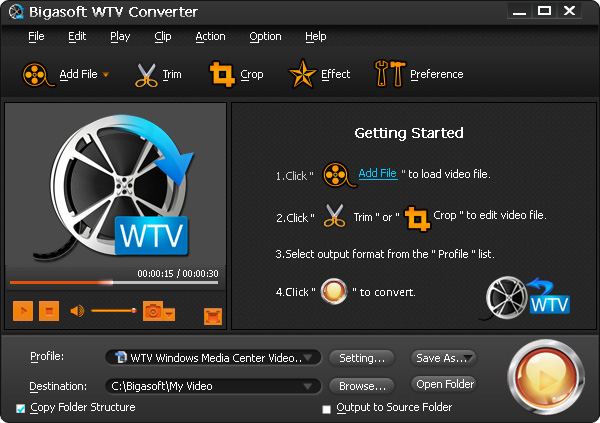
Task: Open the Save As... dropdown button
Action: pos(443,358)
